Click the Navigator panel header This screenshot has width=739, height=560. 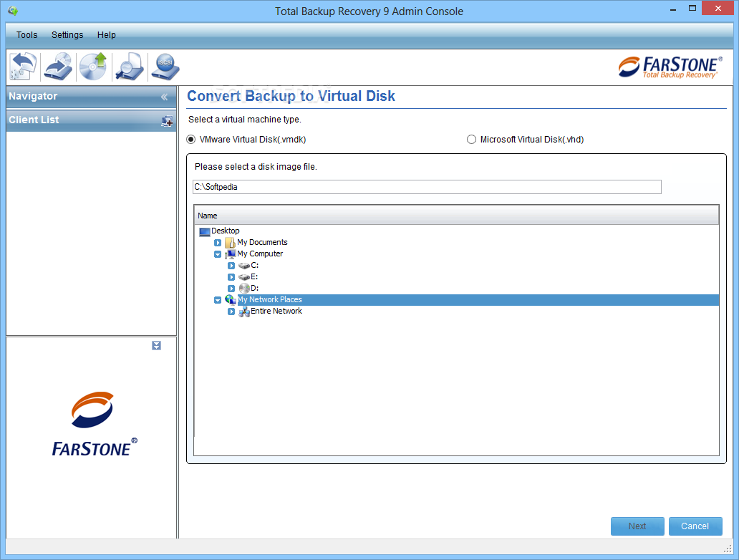[91, 97]
